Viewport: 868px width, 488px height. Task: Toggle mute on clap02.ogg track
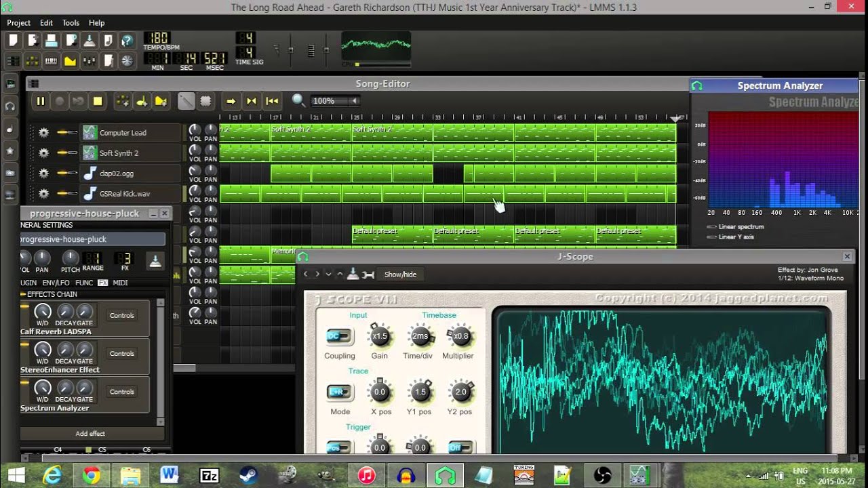click(62, 174)
